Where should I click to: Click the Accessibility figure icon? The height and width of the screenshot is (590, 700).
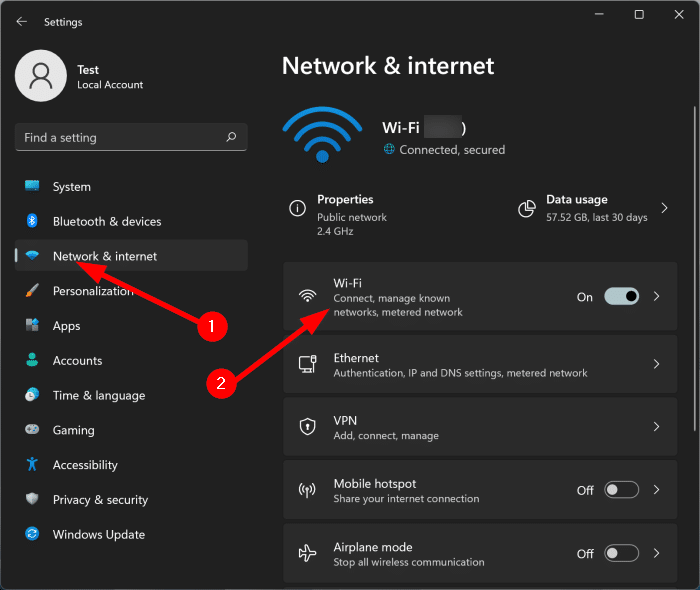(x=32, y=464)
